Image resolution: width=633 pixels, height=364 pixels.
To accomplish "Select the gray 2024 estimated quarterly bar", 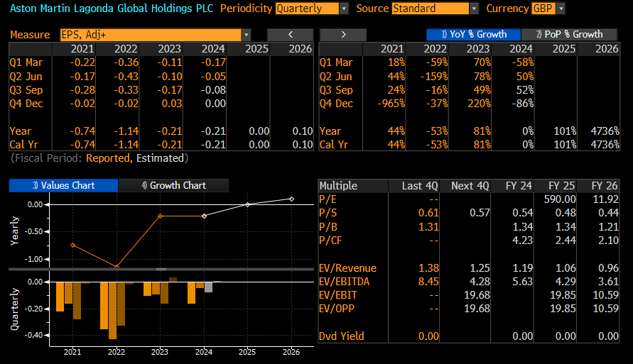I will pos(208,287).
